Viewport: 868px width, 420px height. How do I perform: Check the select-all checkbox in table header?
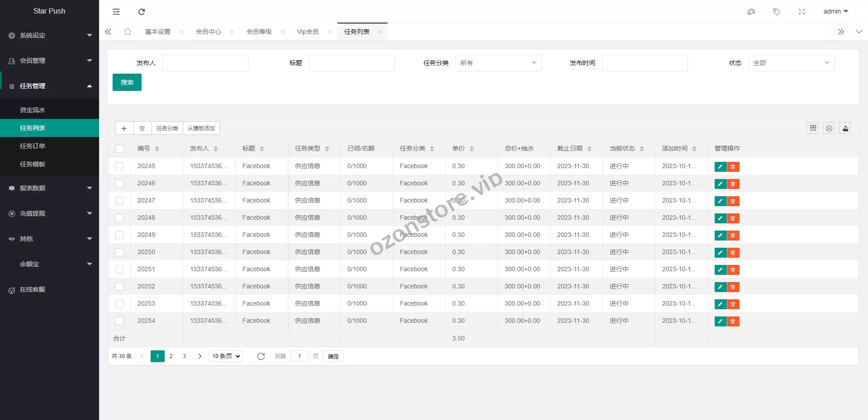(x=119, y=149)
